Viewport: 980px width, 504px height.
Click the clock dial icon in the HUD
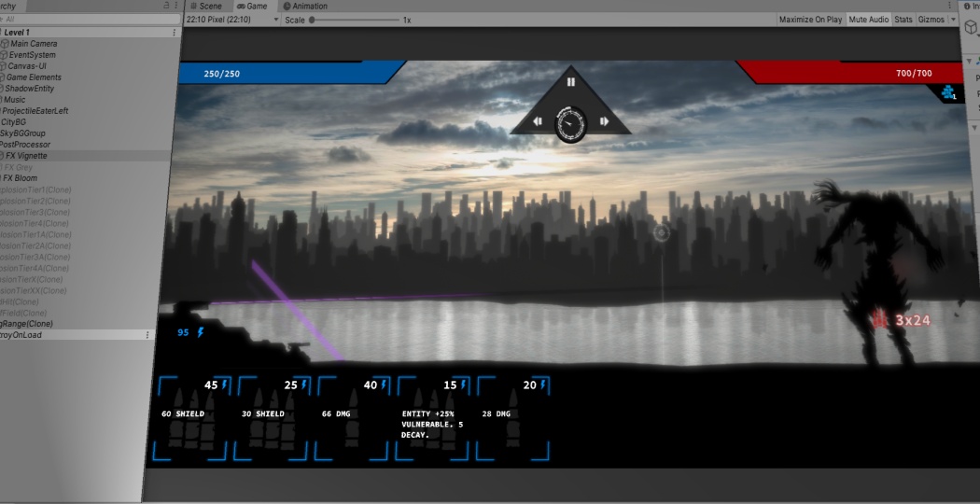point(570,124)
